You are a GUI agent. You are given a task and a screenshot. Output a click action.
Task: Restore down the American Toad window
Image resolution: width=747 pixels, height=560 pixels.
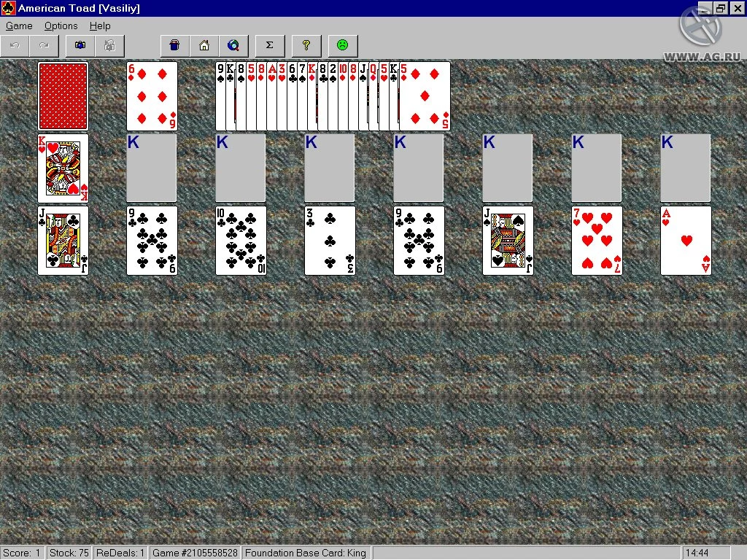[720, 8]
